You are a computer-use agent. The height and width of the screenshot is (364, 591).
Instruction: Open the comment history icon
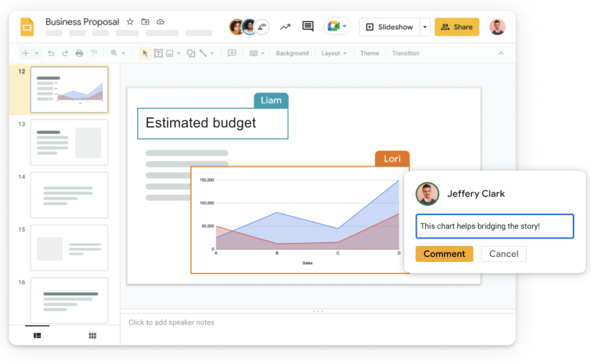(x=308, y=27)
